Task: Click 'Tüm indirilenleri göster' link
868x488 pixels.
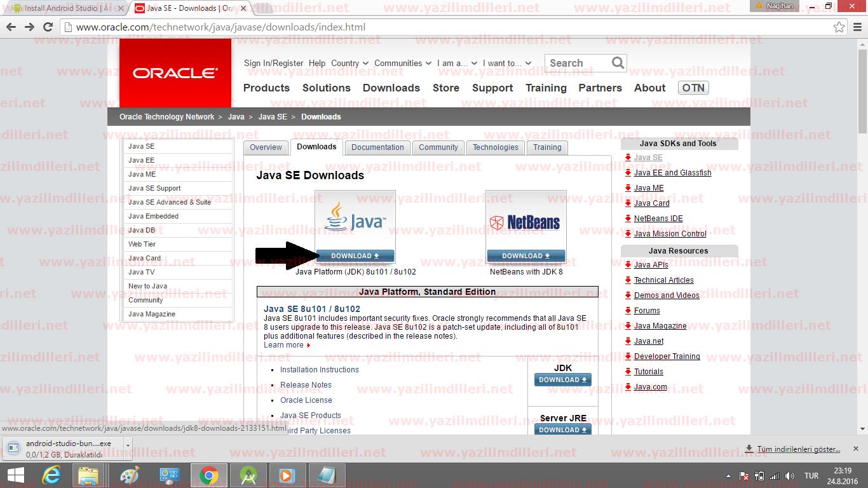Action: [798, 449]
